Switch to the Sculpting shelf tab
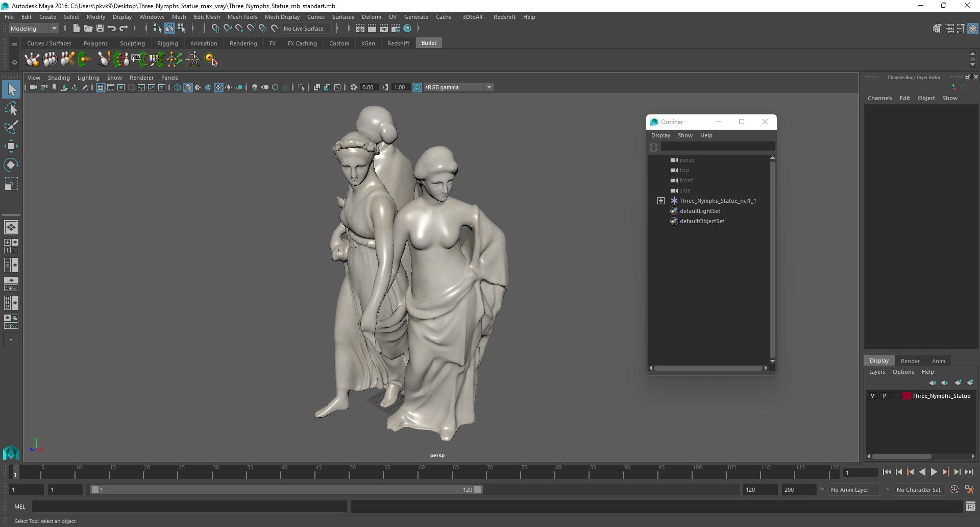980x527 pixels. [132, 43]
